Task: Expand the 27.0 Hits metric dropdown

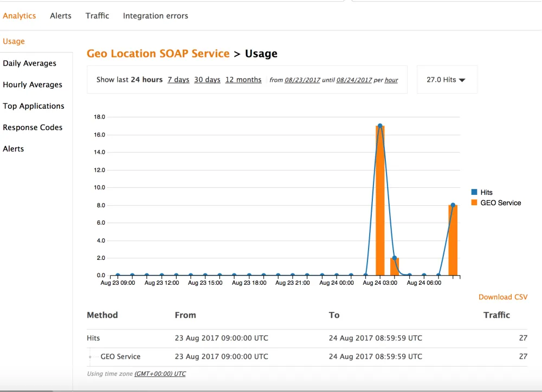Action: 446,80
